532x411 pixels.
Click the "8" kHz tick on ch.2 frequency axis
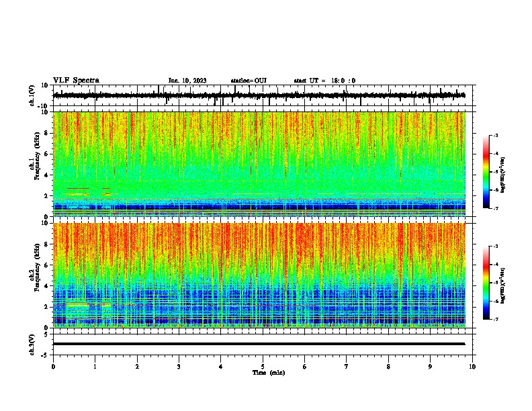point(46,244)
